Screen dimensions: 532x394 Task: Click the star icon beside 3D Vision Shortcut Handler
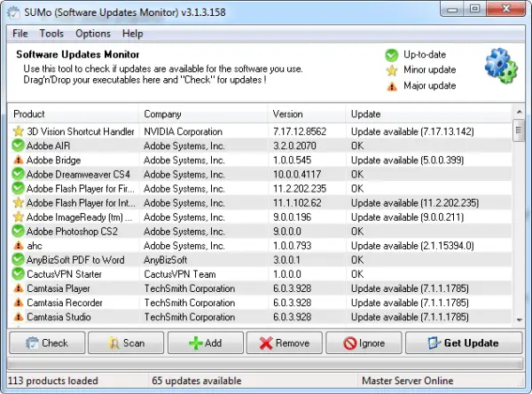[x=19, y=131]
